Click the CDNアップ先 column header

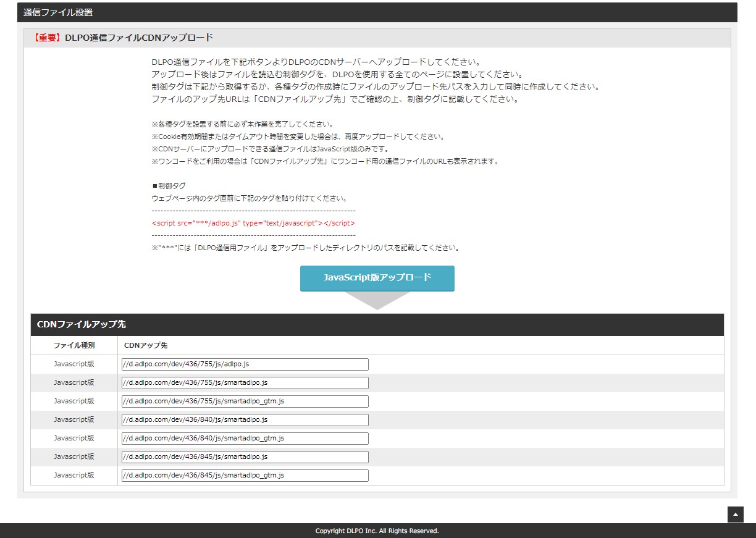(x=146, y=345)
